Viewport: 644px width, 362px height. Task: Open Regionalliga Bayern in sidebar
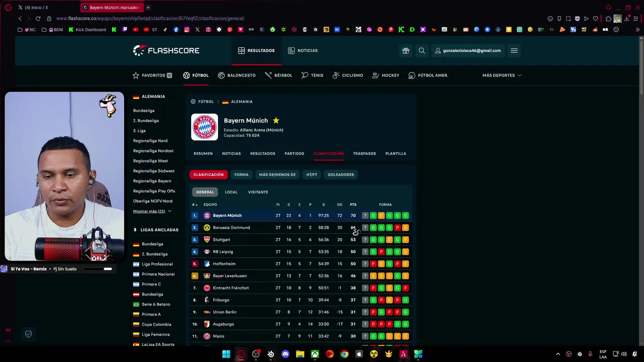152,181
